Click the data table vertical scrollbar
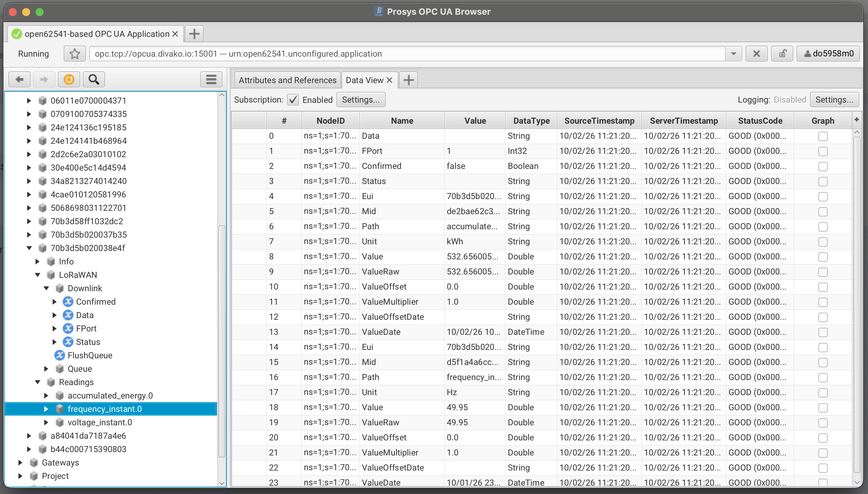Screen dimensions: 868x494 click(x=857, y=305)
